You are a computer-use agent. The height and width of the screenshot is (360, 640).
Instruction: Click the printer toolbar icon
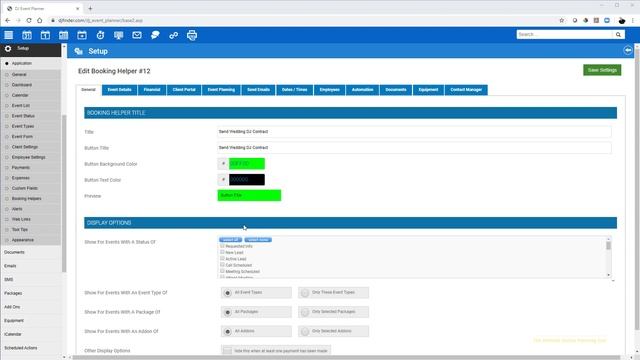tap(192, 35)
